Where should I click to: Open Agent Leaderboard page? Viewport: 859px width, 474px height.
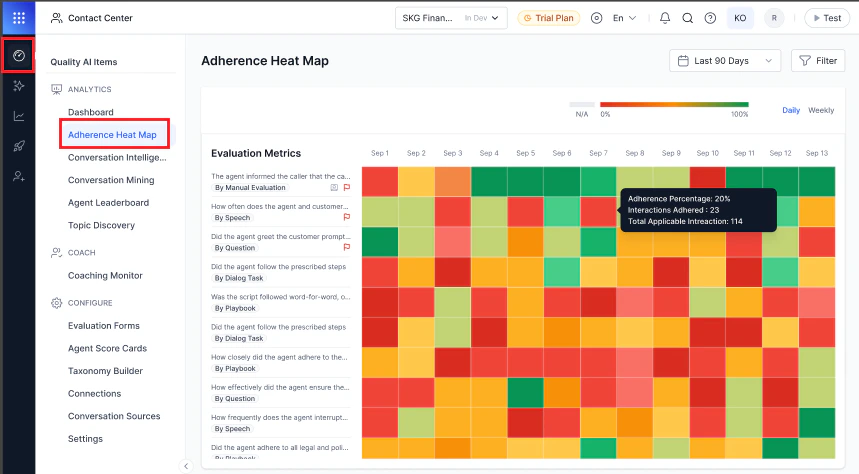point(108,203)
